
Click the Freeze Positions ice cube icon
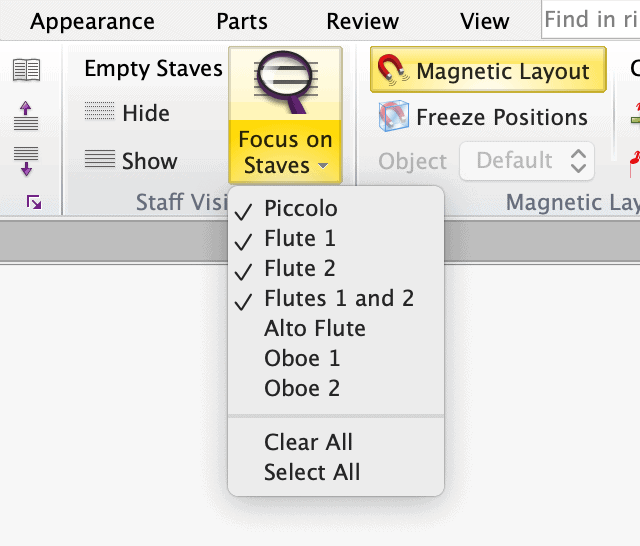click(394, 116)
